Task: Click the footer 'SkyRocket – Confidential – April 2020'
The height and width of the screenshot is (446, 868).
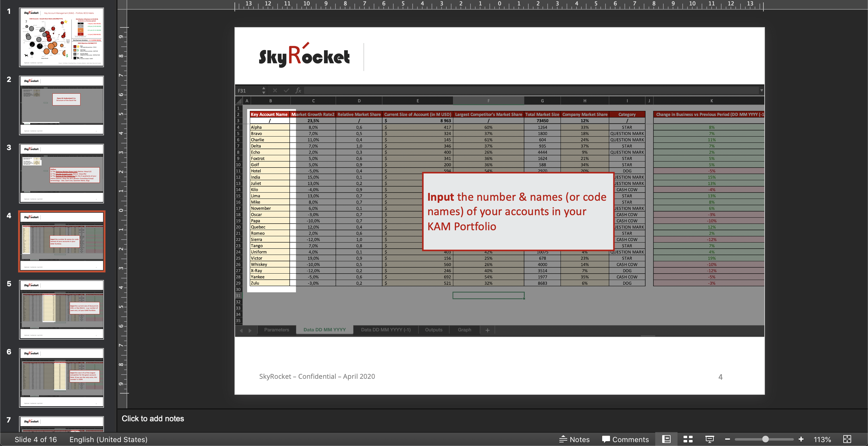Action: [x=317, y=376]
